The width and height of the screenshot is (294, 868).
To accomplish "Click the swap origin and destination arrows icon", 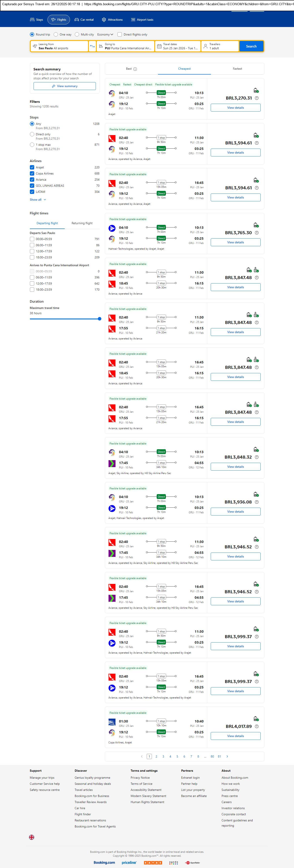I will tap(92, 46).
